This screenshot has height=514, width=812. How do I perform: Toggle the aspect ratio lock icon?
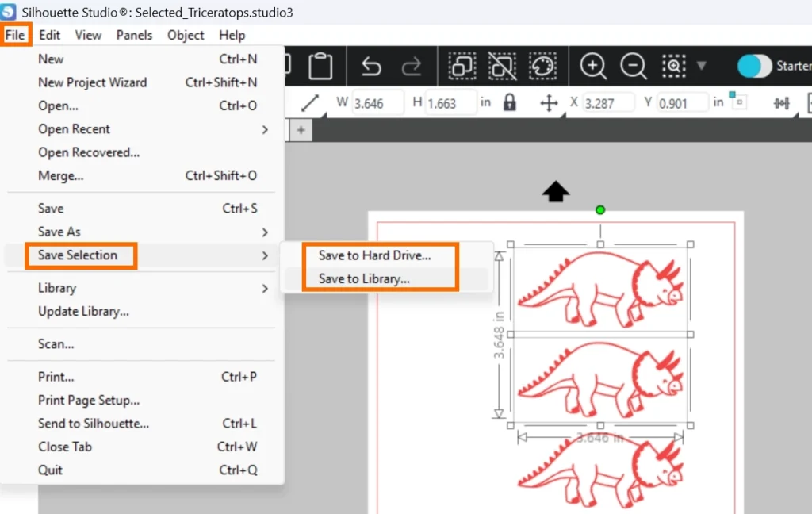(509, 103)
